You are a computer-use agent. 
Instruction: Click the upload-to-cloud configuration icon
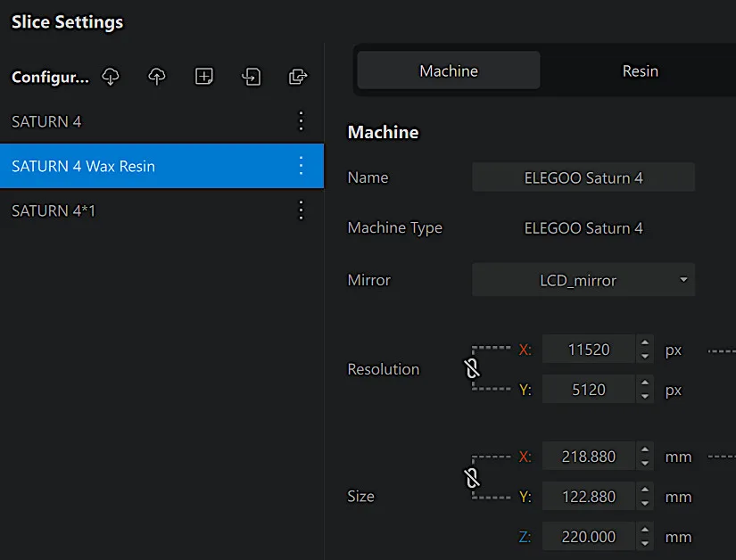pyautogui.click(x=157, y=77)
